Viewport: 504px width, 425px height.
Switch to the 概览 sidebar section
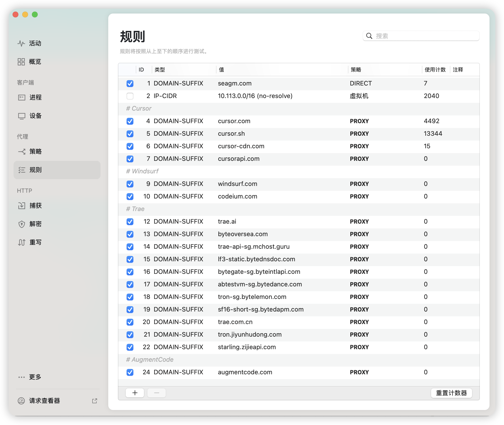coord(57,62)
